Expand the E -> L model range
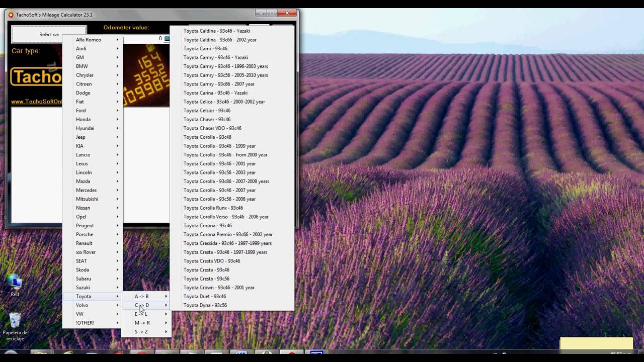Image resolution: width=644 pixels, height=362 pixels. pyautogui.click(x=146, y=314)
